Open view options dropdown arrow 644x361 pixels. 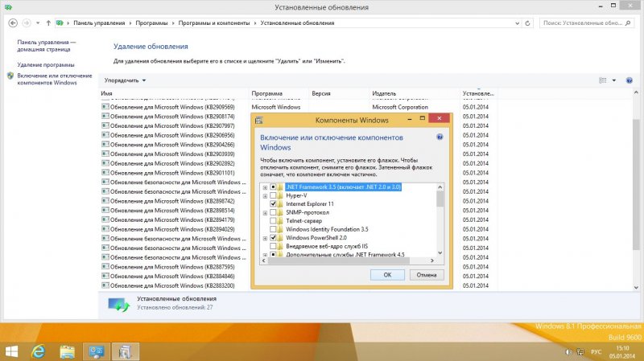pyautogui.click(x=614, y=80)
